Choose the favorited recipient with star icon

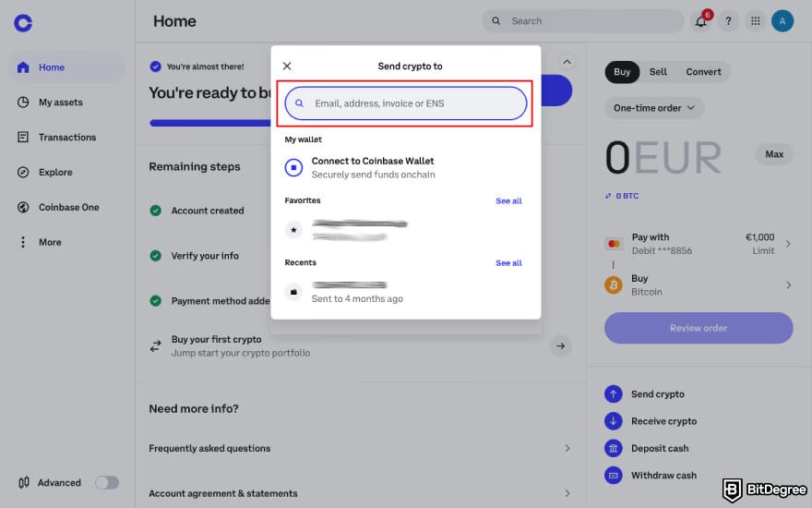point(405,230)
